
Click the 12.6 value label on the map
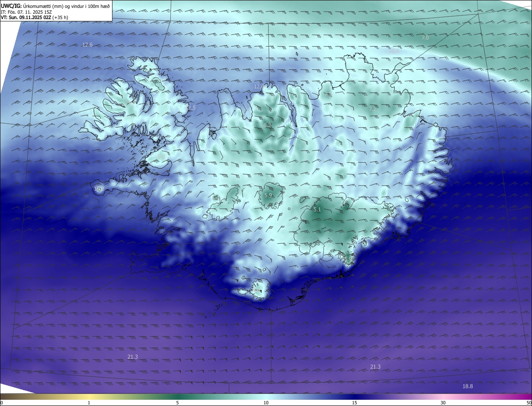(x=87, y=44)
